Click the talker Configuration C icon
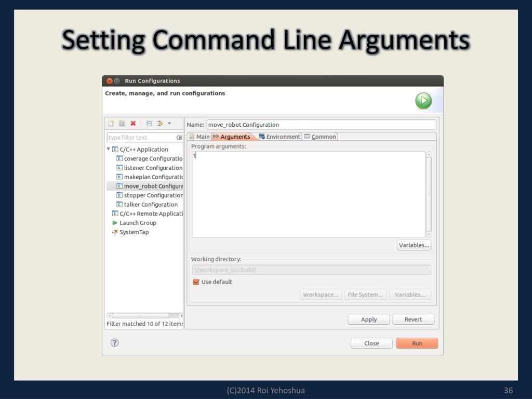This screenshot has height=399, width=532. point(119,204)
